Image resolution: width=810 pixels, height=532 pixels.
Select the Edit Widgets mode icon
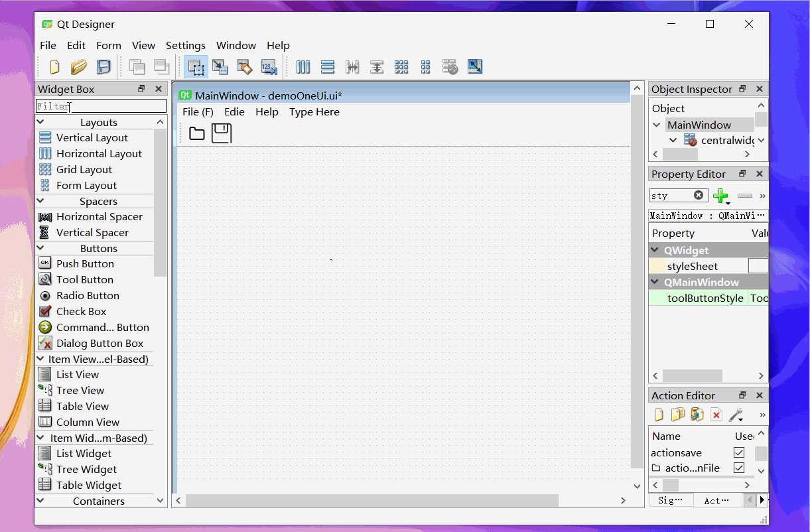[x=196, y=66]
